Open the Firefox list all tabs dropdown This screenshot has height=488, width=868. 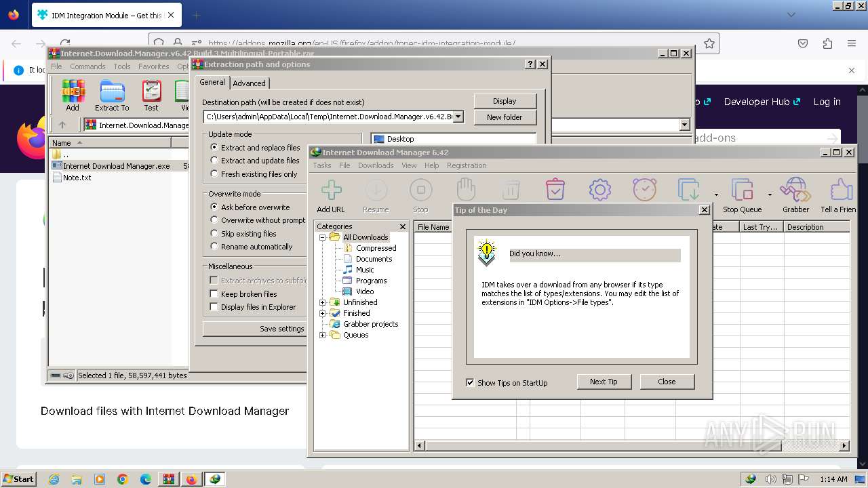[x=791, y=14]
